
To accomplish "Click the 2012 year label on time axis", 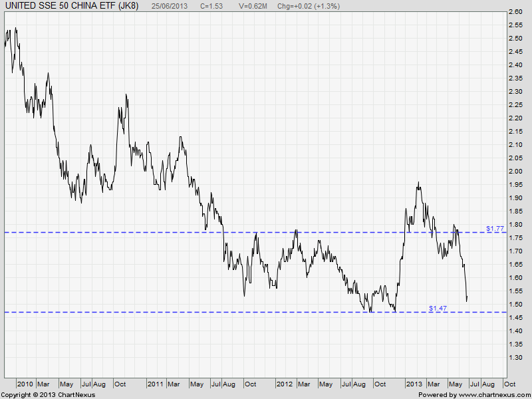I will coord(285,384).
